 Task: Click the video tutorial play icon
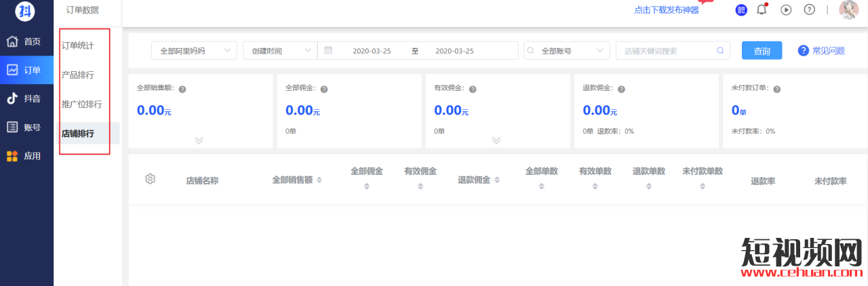[786, 9]
